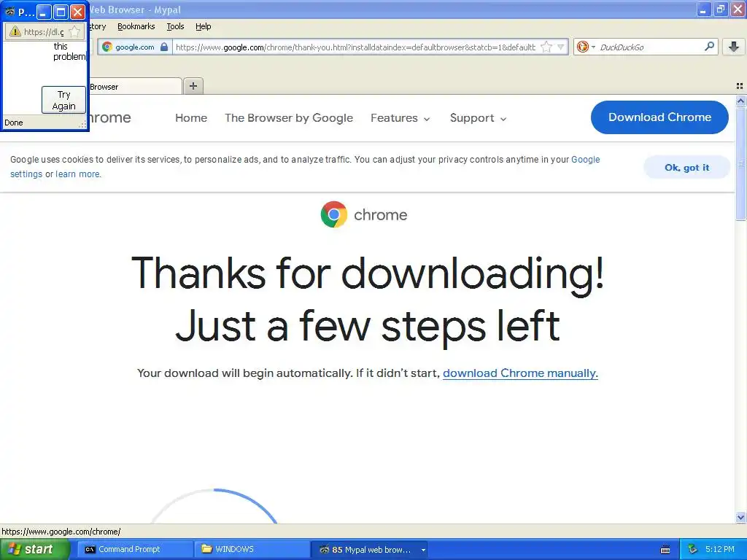The height and width of the screenshot is (560, 747).
Task: Expand the Support dropdown
Action: pyautogui.click(x=479, y=118)
